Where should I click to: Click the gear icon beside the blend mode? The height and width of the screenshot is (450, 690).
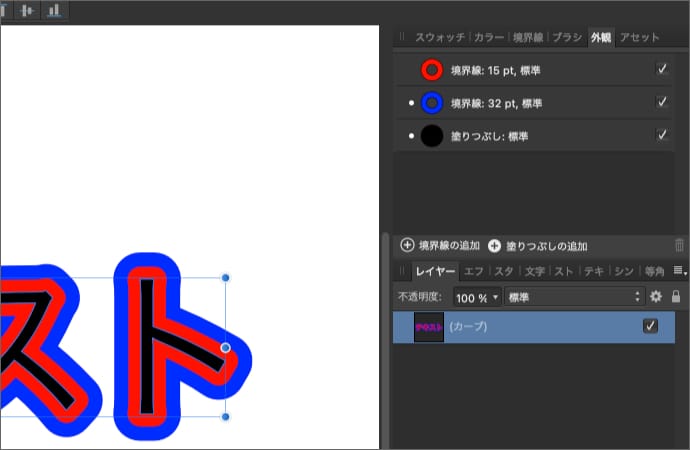656,297
